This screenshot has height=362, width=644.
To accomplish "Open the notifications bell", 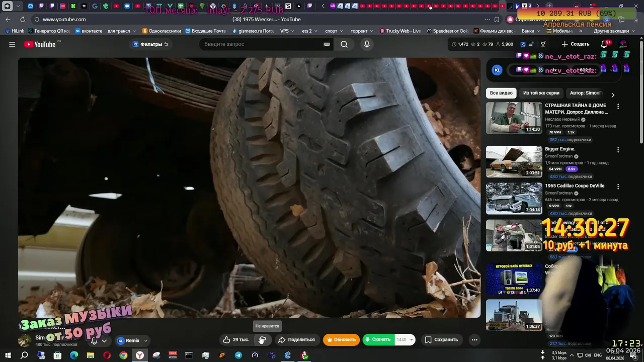I will click(605, 44).
